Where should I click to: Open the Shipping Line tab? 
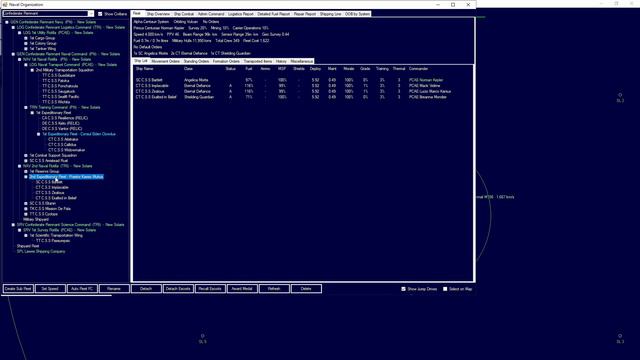(x=331, y=14)
